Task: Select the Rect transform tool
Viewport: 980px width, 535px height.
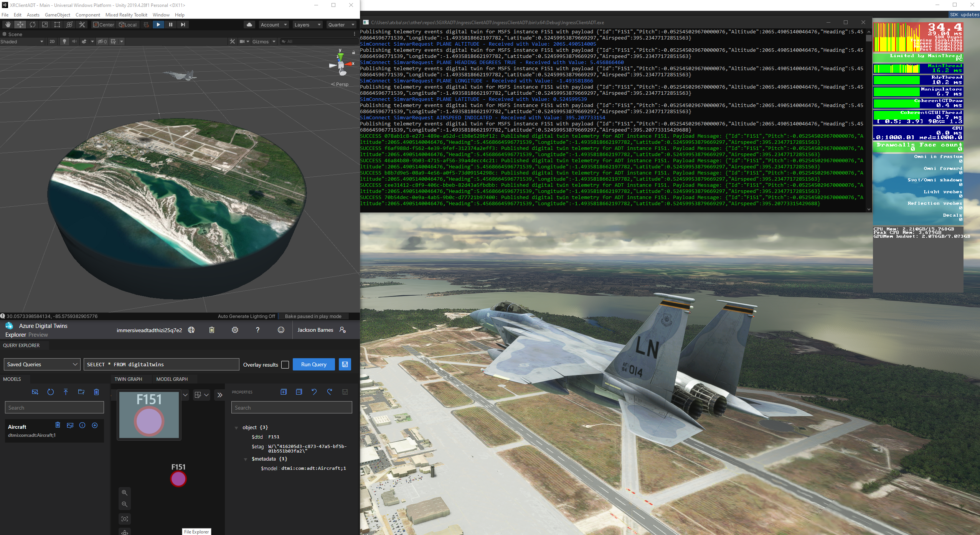Action: coord(57,25)
